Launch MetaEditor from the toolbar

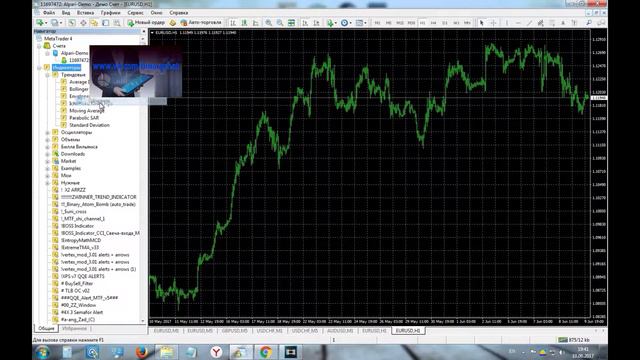173,23
